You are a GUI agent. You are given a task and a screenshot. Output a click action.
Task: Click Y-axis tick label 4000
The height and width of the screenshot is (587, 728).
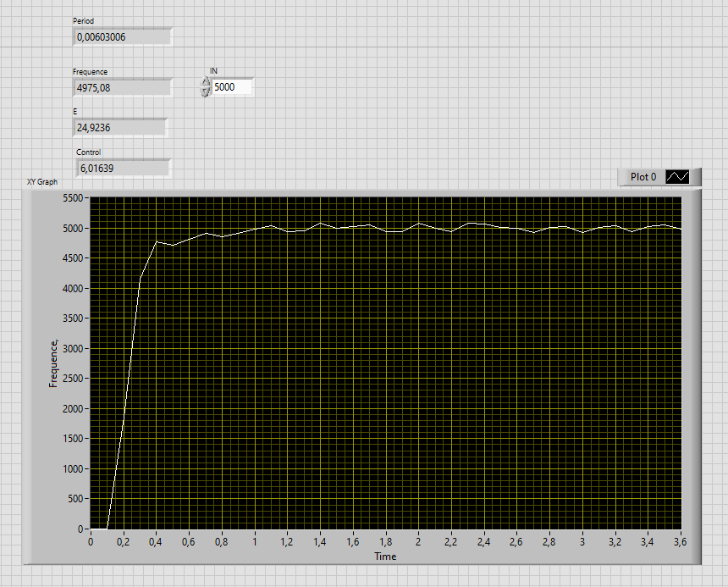tap(73, 288)
